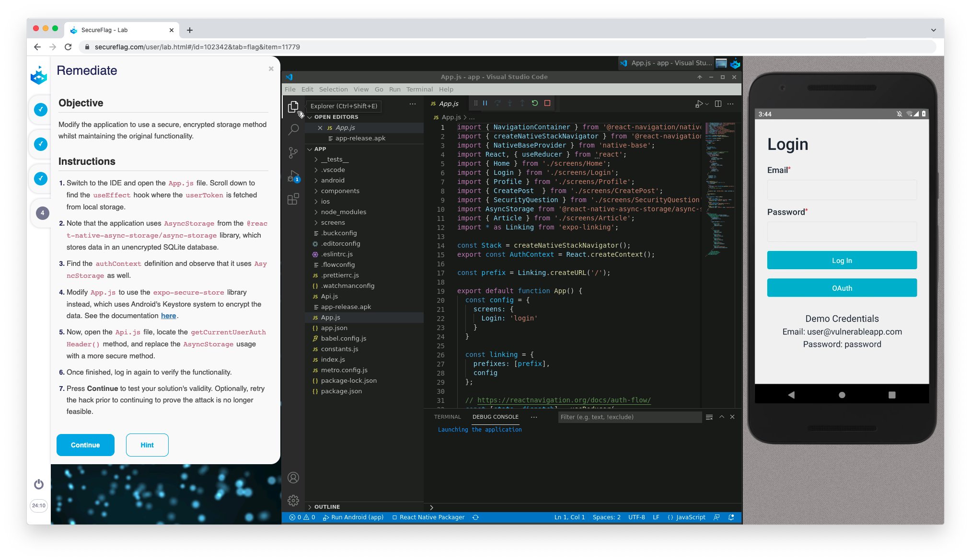Open Api.js in the file explorer
Viewport: 971px width, 560px height.
point(365,297)
